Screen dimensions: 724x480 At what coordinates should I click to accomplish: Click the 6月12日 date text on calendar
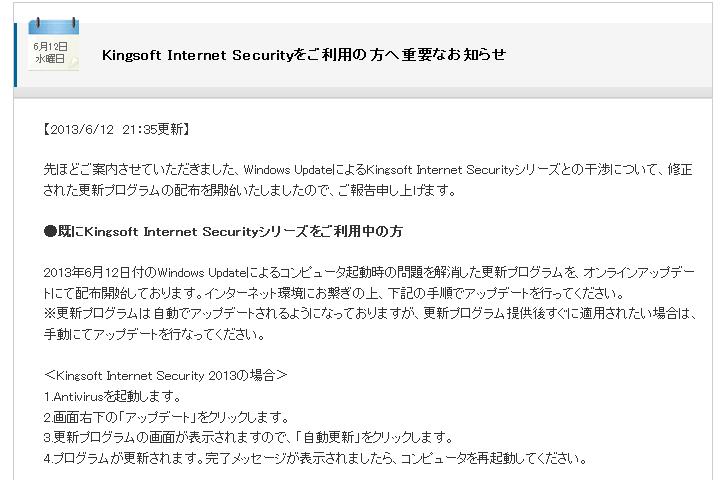click(51, 46)
